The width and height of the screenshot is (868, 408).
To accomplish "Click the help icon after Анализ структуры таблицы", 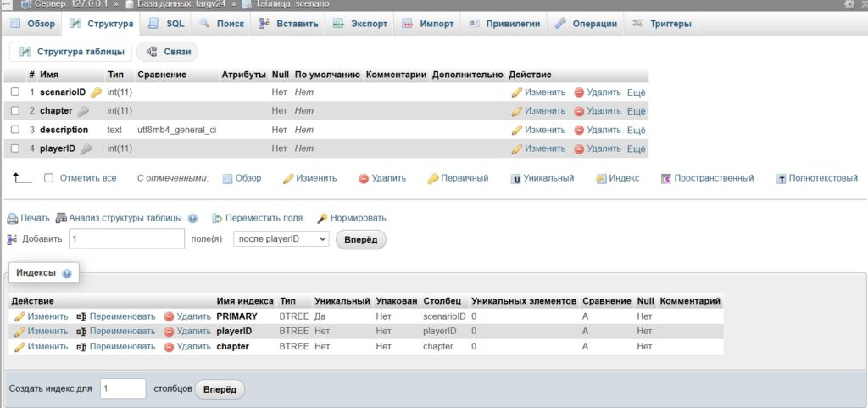I will (192, 219).
